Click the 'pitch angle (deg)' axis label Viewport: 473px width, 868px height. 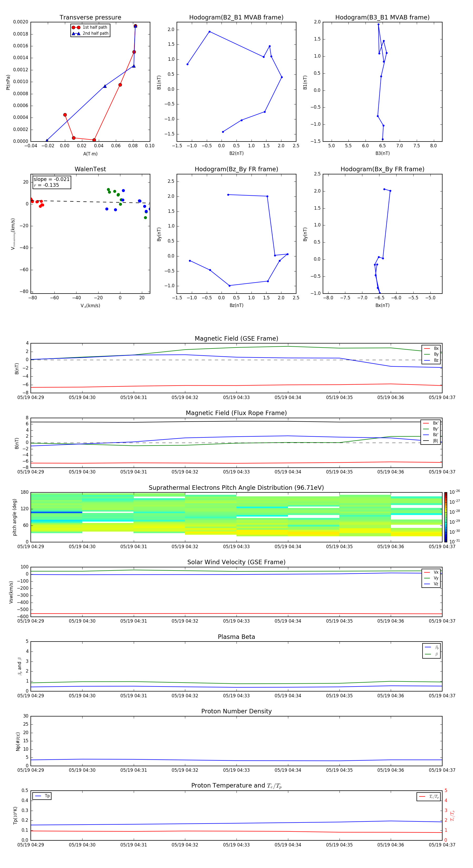tap(14, 517)
